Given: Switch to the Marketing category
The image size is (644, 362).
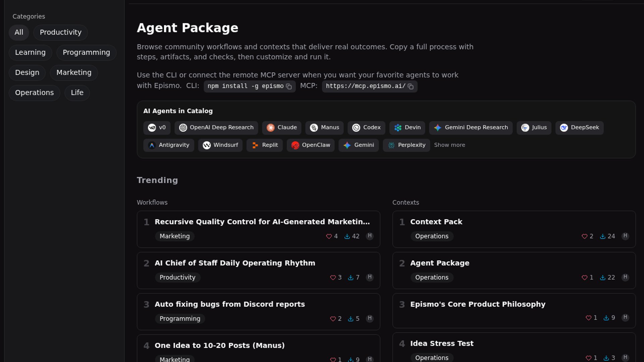Looking at the screenshot, I should pyautogui.click(x=74, y=73).
